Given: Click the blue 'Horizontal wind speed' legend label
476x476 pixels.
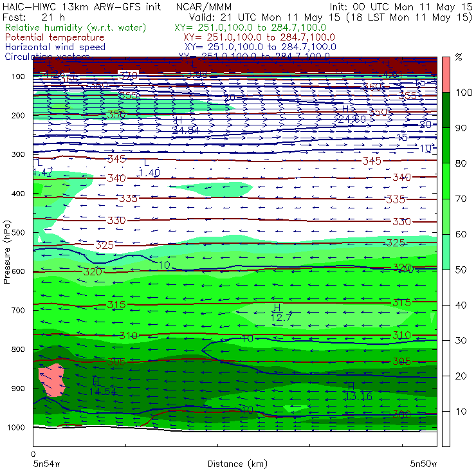Looking at the screenshot, I should [55, 47].
